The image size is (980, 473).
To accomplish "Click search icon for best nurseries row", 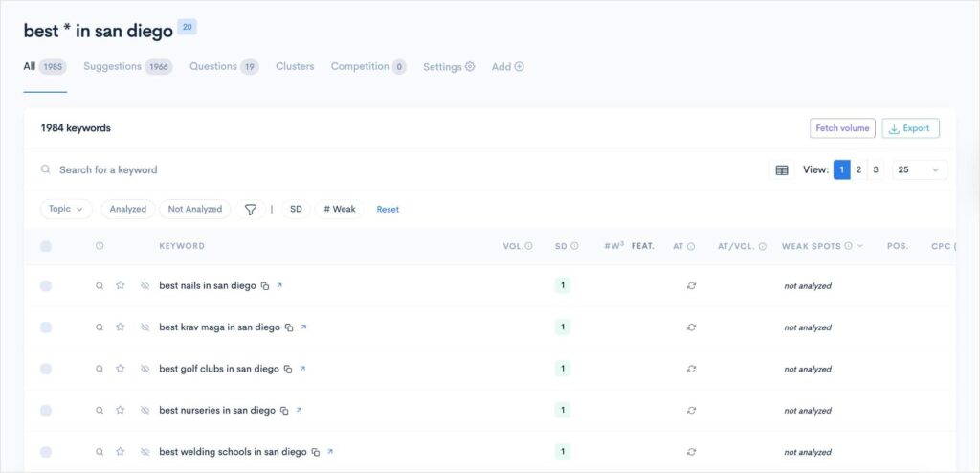I will [100, 411].
